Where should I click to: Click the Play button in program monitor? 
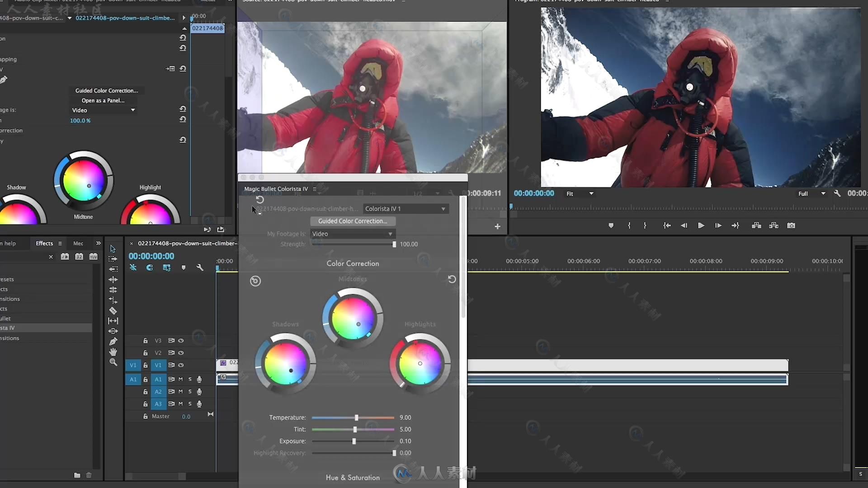click(701, 225)
